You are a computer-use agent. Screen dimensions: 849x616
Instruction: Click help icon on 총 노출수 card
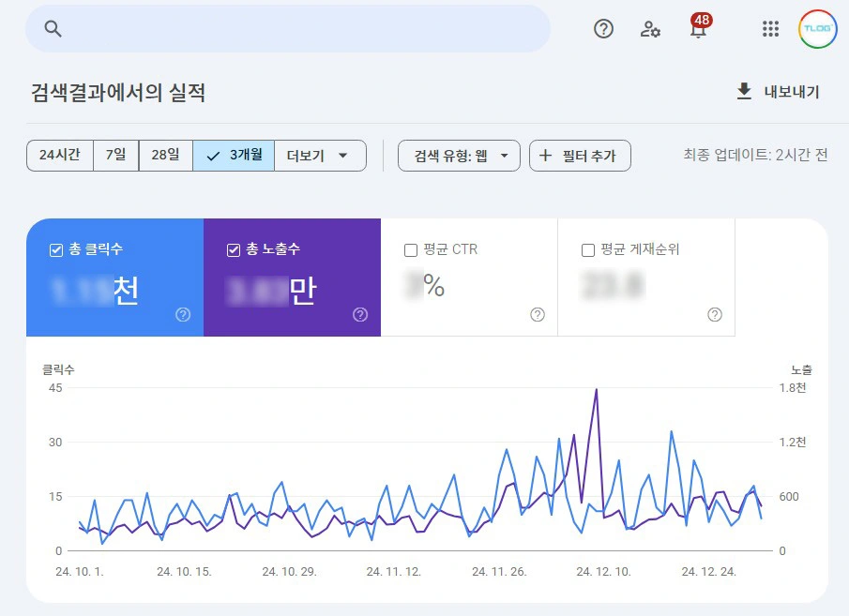click(360, 315)
